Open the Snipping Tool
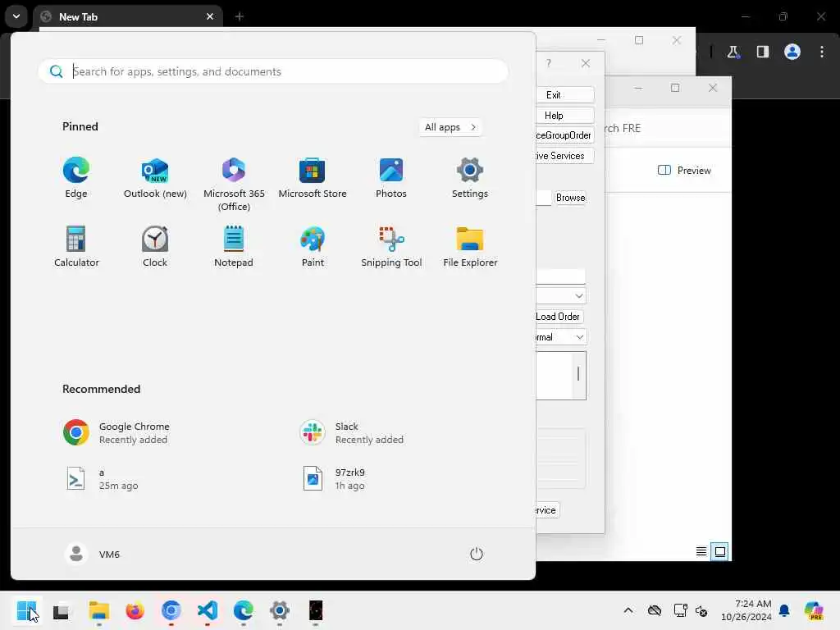Viewport: 840px width, 630px height. [391, 246]
